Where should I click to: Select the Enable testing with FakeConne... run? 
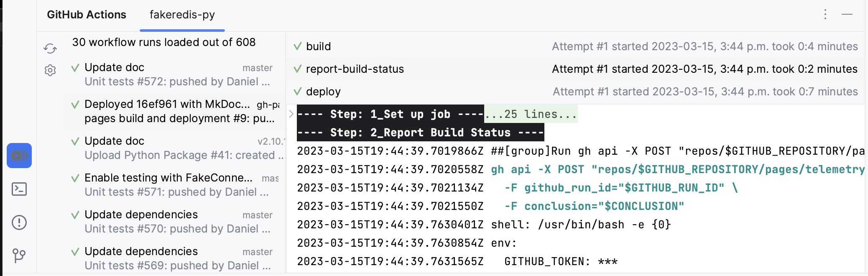tap(175, 185)
